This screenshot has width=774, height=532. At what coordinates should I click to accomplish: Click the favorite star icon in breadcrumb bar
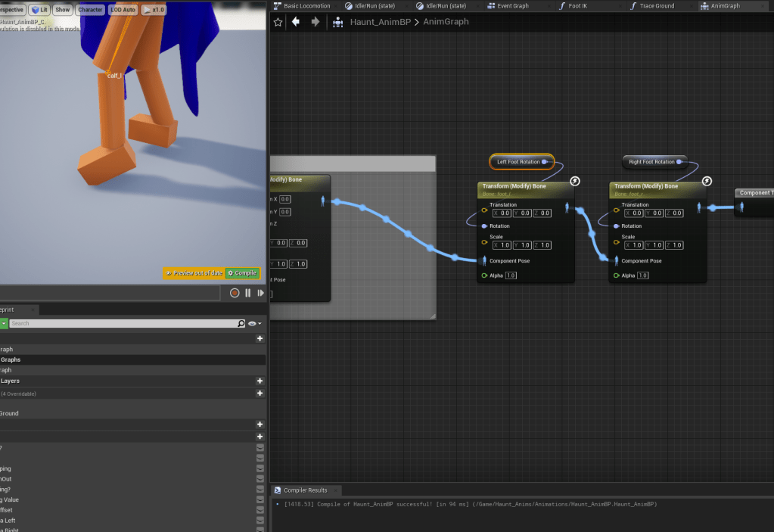click(x=278, y=22)
